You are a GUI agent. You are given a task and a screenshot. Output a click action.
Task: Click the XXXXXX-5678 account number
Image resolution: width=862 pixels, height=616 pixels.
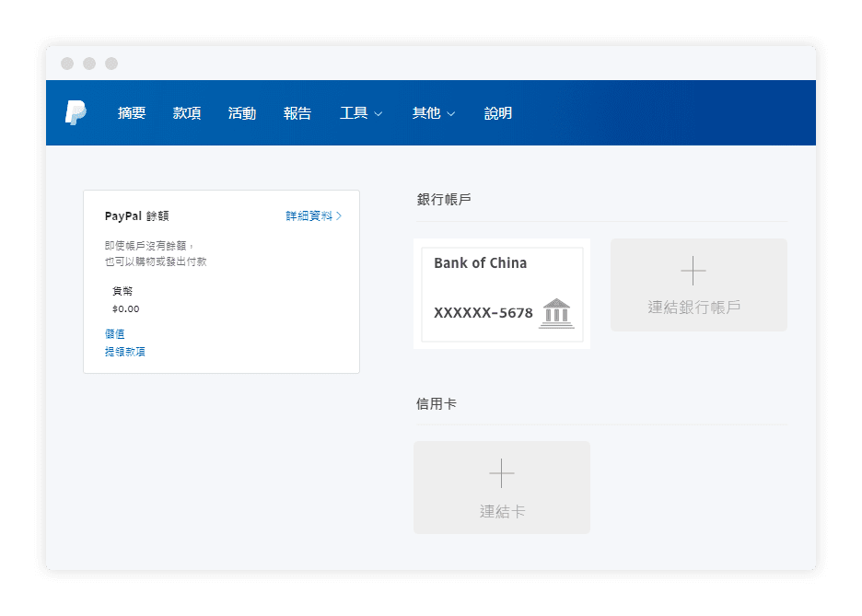pyautogui.click(x=483, y=313)
